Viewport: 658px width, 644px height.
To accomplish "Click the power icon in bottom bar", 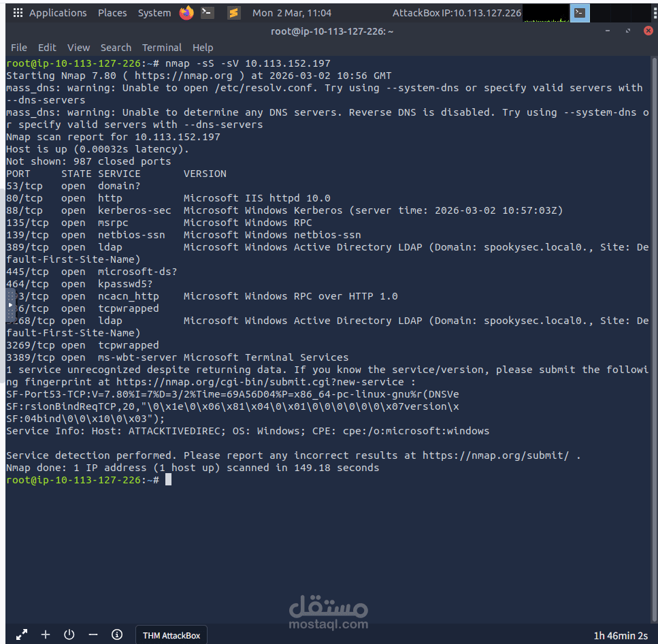I will [69, 634].
